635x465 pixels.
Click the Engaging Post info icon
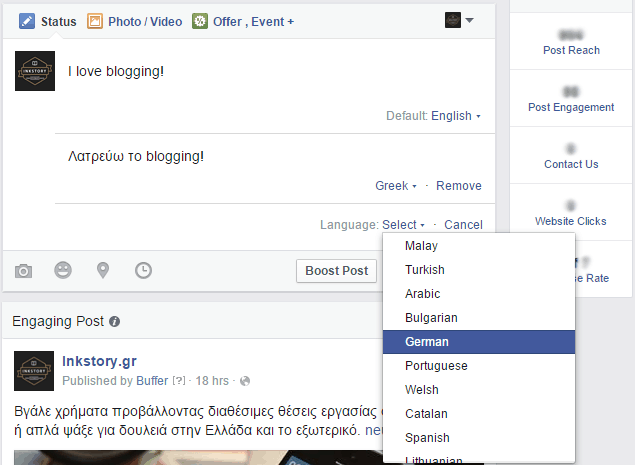[115, 322]
